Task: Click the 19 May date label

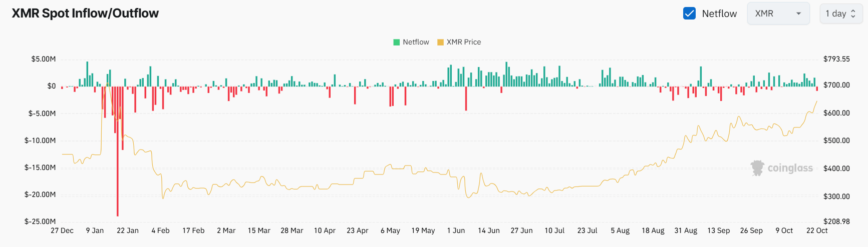Action: tap(423, 230)
